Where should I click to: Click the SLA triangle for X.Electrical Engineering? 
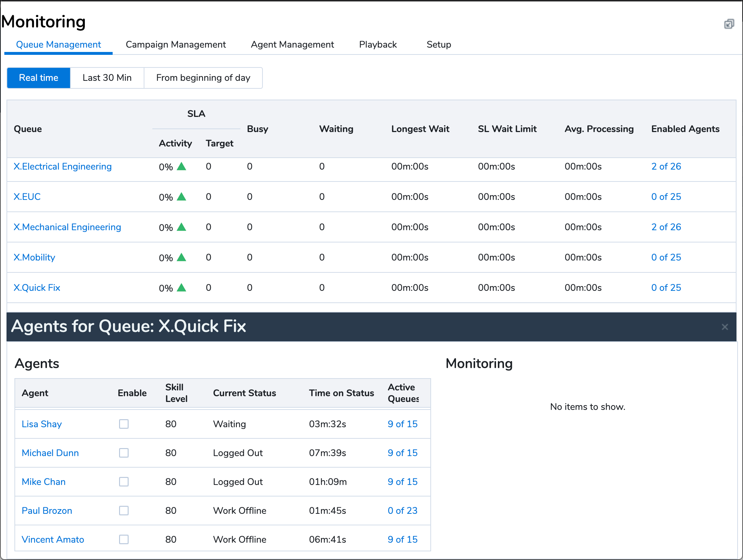[x=182, y=166]
